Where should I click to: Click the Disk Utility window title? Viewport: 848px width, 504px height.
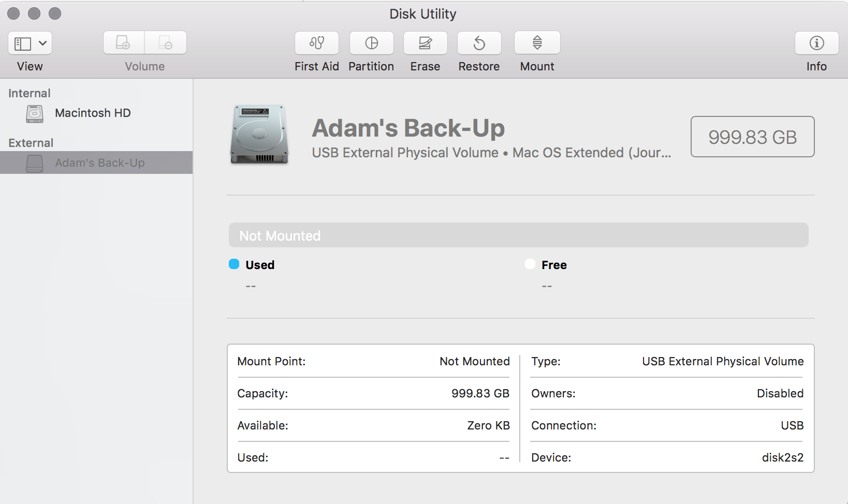(423, 14)
